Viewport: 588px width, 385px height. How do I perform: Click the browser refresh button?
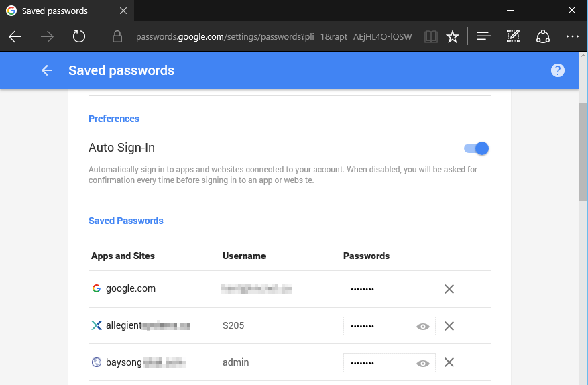click(79, 36)
